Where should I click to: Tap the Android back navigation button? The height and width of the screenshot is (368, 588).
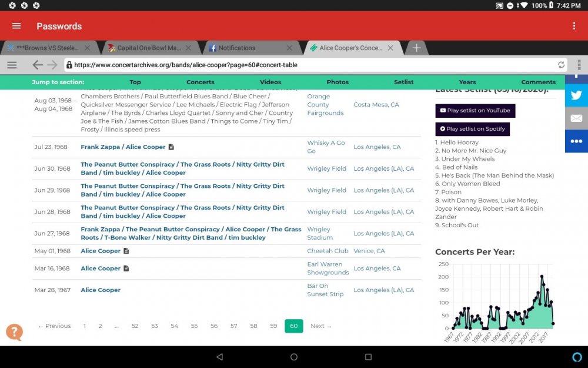(x=220, y=357)
